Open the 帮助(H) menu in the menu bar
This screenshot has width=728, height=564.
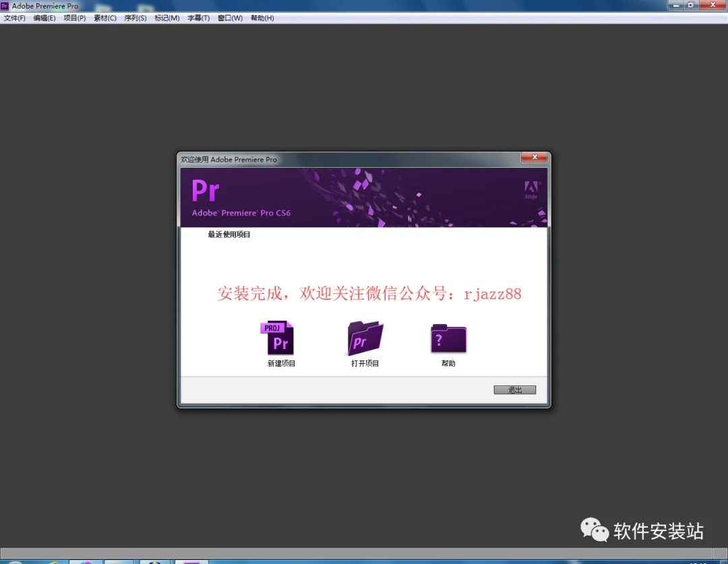pyautogui.click(x=262, y=18)
